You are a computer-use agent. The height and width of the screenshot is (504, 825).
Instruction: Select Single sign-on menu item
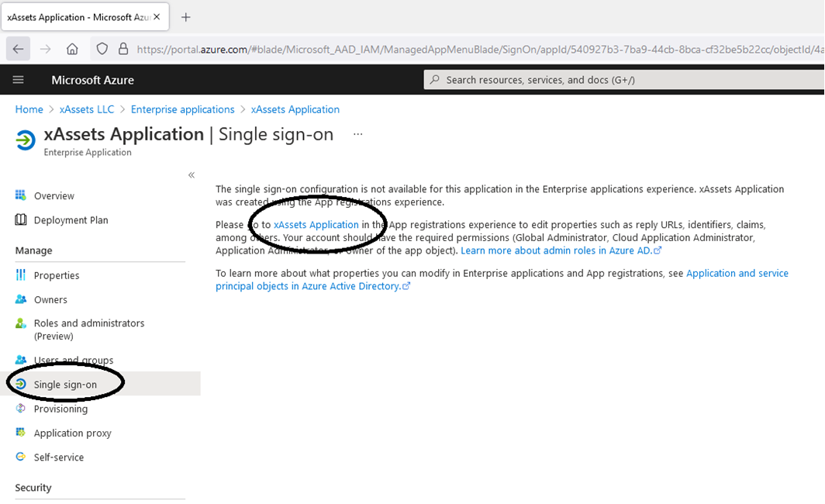(65, 385)
